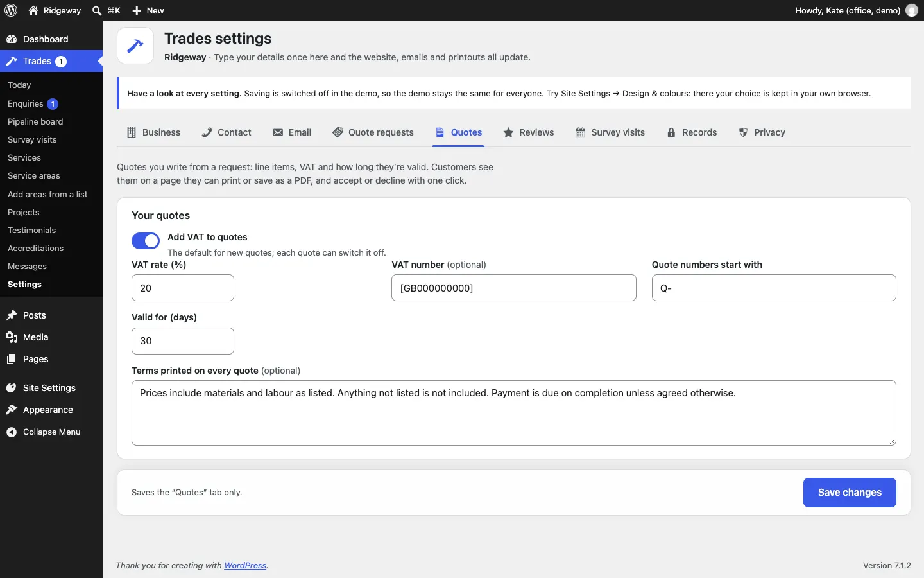
Task: Open the search ⌘K icon
Action: tap(97, 10)
